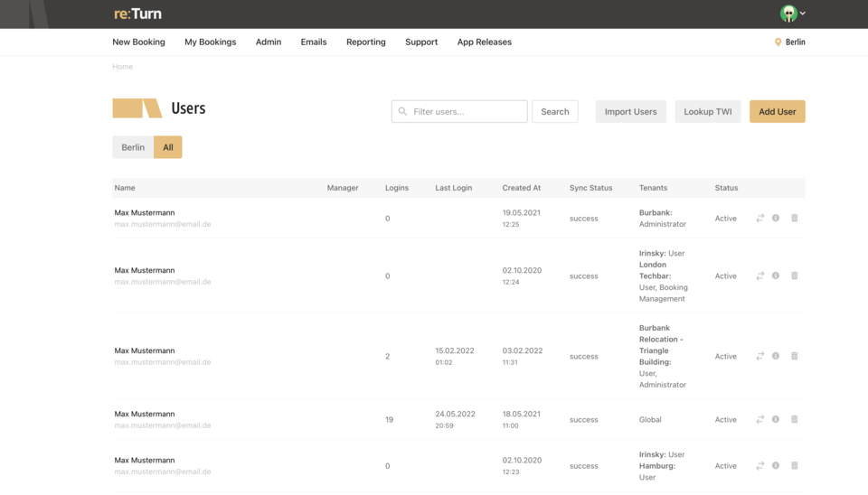The image size is (868, 495).
Task: Click Active status in Burbank Relocation row
Action: pyautogui.click(x=725, y=356)
